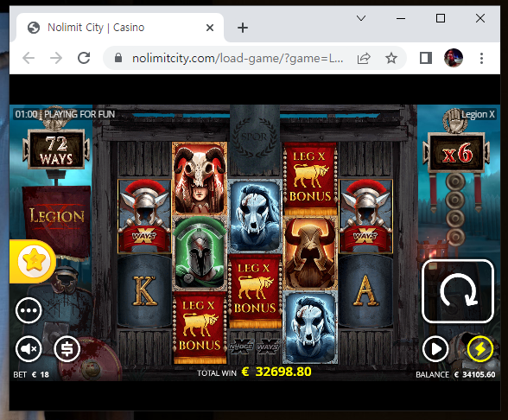Image resolution: width=508 pixels, height=420 pixels.
Task: Open the Chrome profile avatar
Action: tap(453, 58)
